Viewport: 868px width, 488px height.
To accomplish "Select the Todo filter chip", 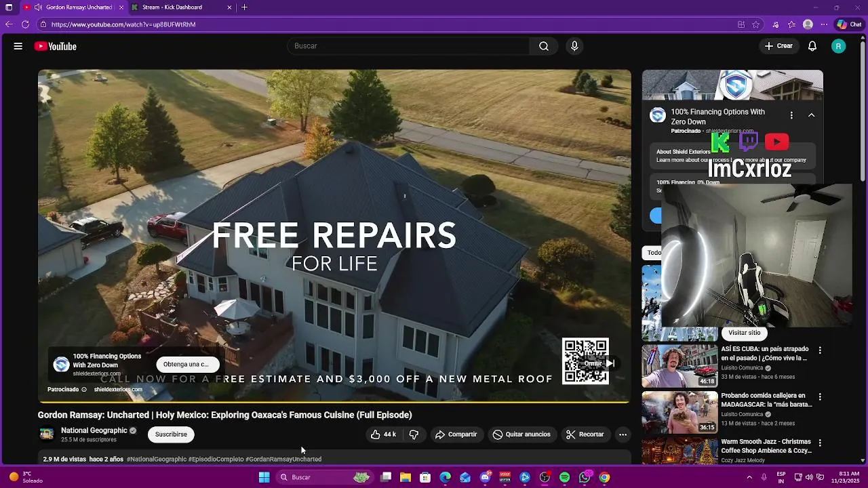I will (x=653, y=253).
